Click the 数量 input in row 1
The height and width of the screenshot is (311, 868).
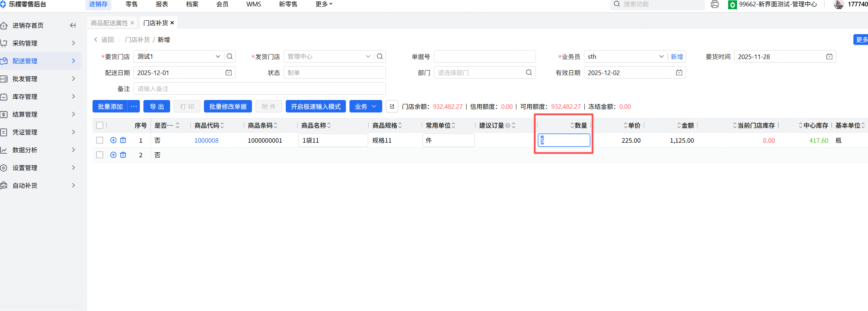coord(564,140)
